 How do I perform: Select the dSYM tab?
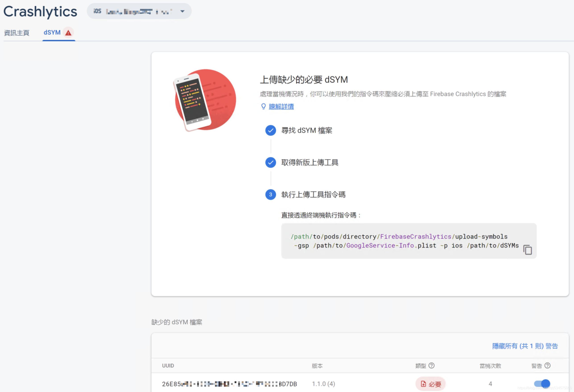pyautogui.click(x=52, y=33)
